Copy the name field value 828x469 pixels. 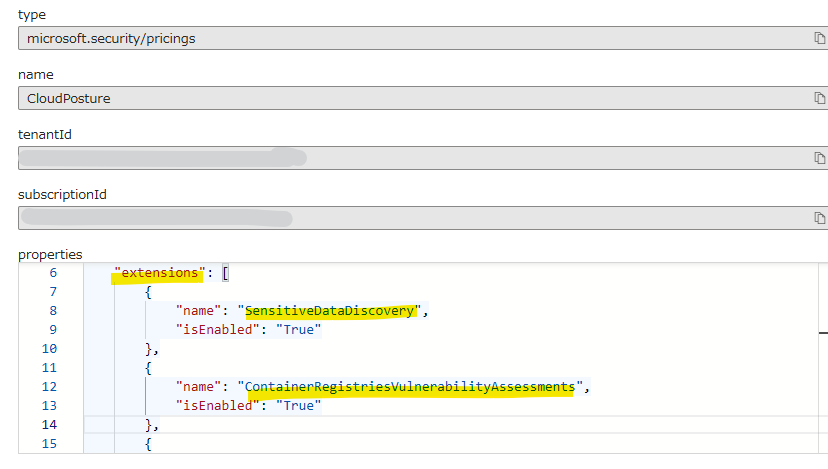[820, 98]
